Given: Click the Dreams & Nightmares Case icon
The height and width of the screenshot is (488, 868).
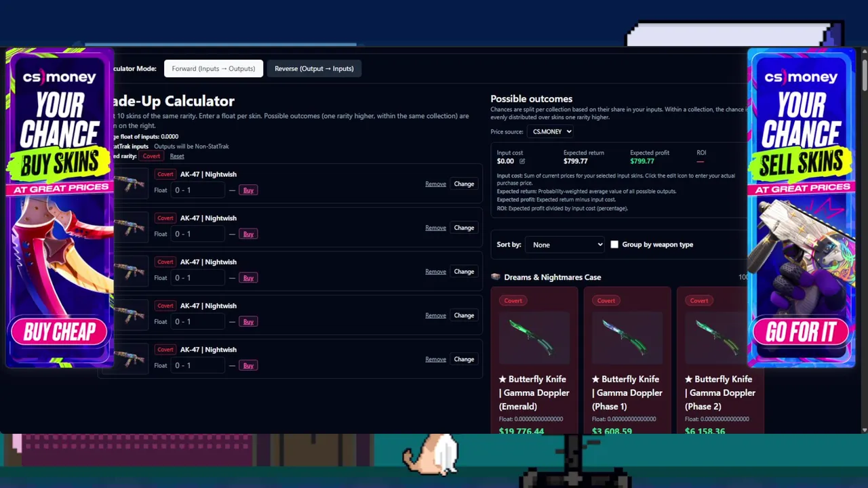Looking at the screenshot, I should (495, 277).
